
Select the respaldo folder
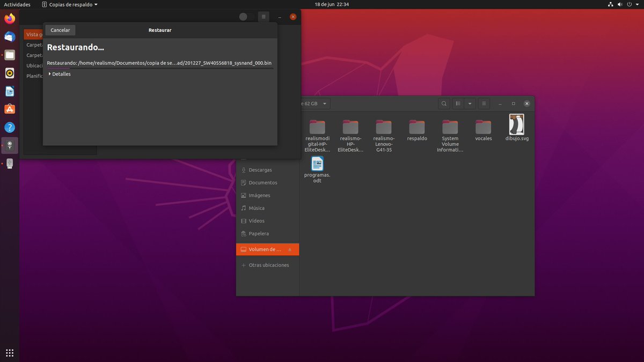point(417,130)
